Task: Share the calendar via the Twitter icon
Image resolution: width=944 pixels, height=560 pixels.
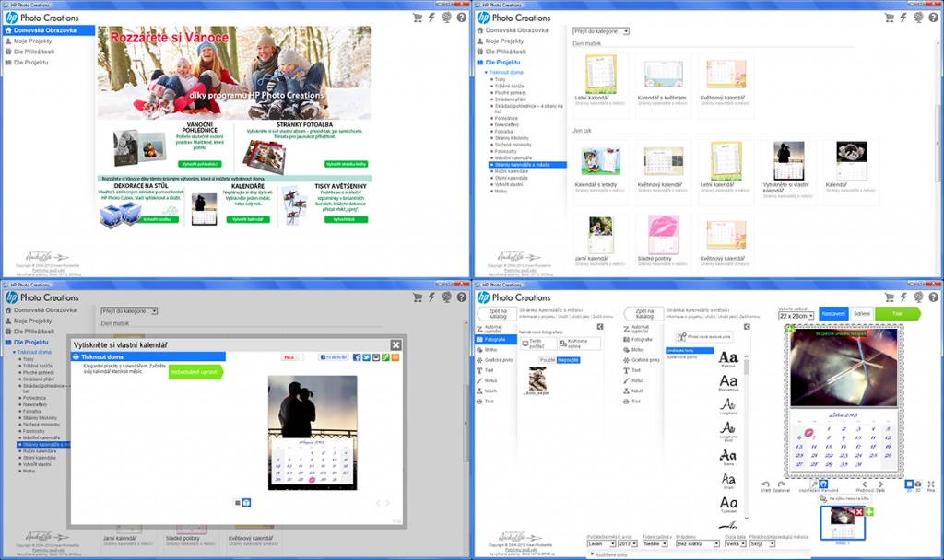Action: 367,357
